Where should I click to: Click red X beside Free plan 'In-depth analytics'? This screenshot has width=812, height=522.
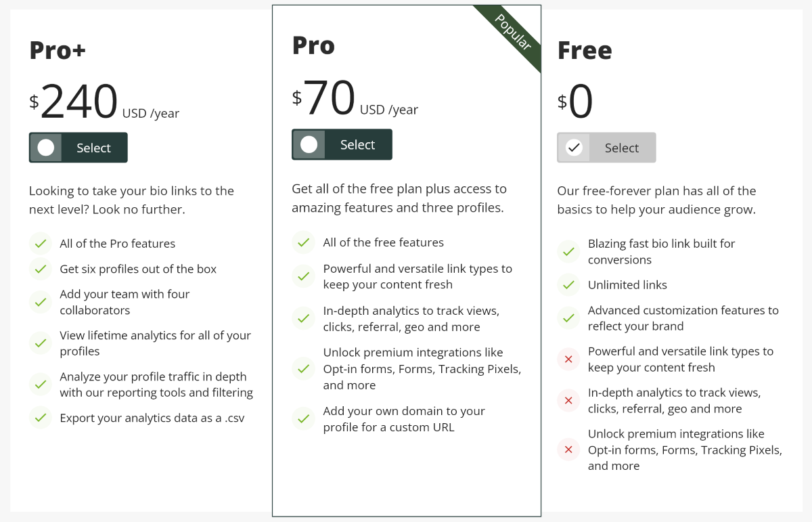tap(568, 400)
